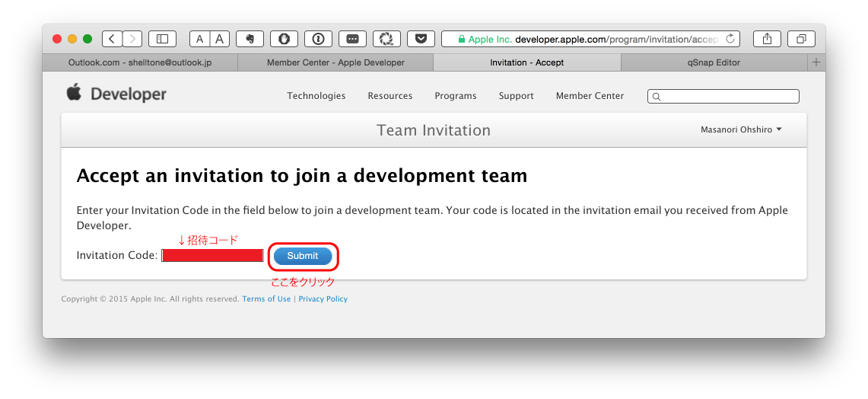
Task: Select the Invitation - Accept tab
Action: tap(527, 62)
